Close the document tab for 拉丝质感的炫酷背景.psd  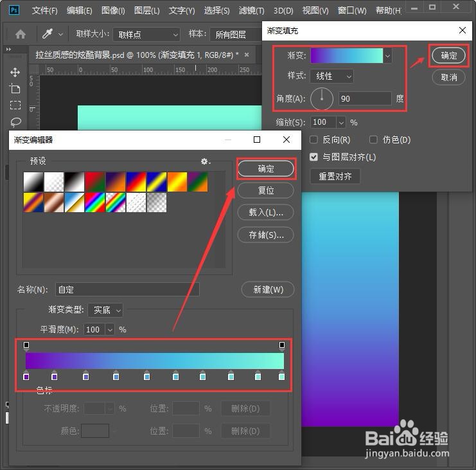click(x=247, y=55)
